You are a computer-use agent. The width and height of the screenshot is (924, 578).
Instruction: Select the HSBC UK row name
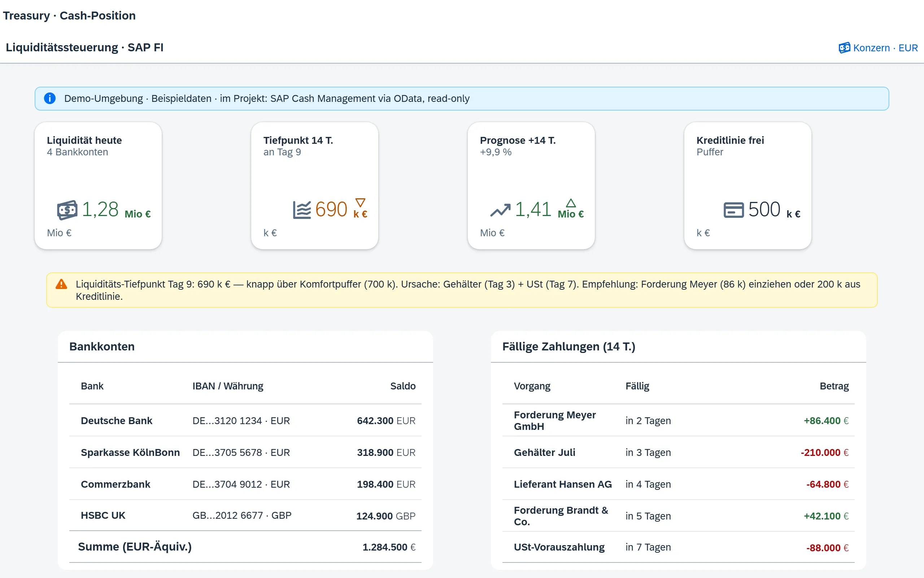[103, 515]
